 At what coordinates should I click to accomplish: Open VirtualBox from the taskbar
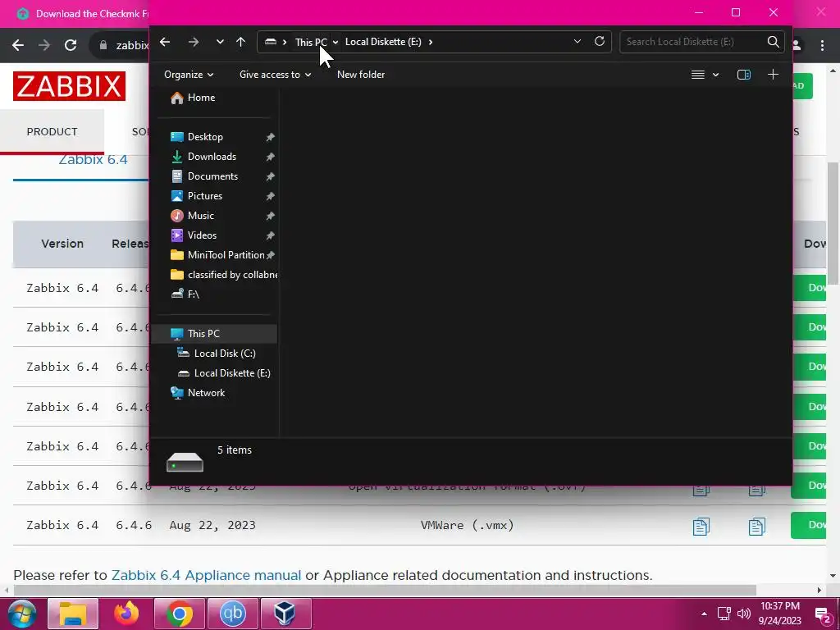pyautogui.click(x=285, y=614)
